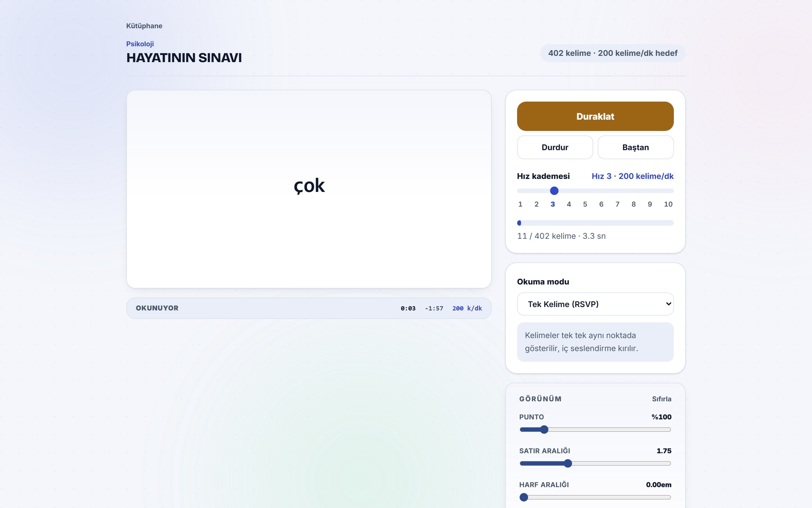
Task: Click the OKUNUYOR status label
Action: point(157,308)
